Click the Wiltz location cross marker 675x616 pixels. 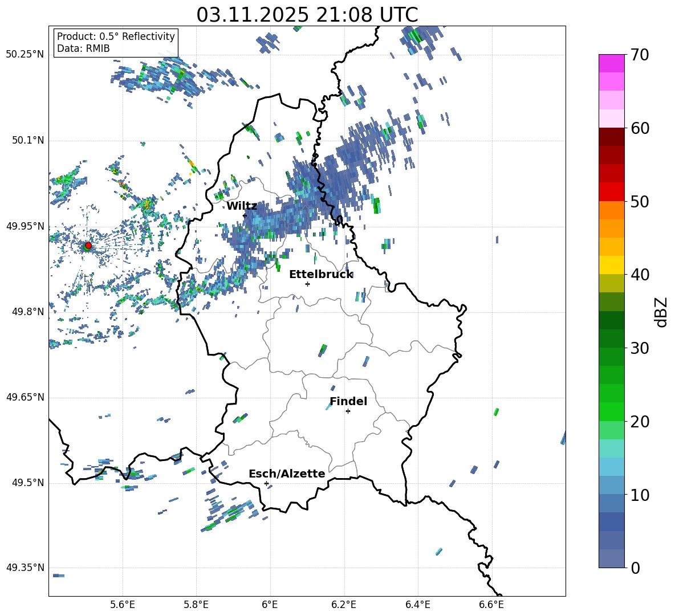pyautogui.click(x=245, y=215)
